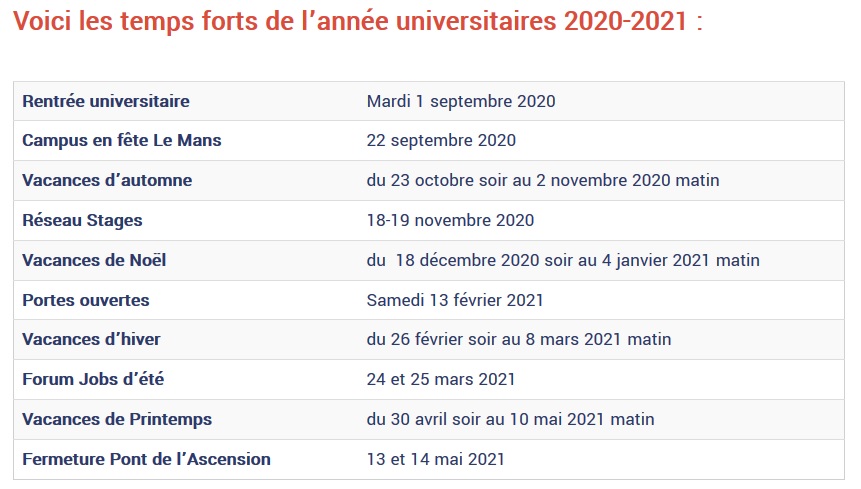This screenshot has width=861, height=489.
Task: Click the heading about temps forts 2020-2021
Action: [358, 23]
